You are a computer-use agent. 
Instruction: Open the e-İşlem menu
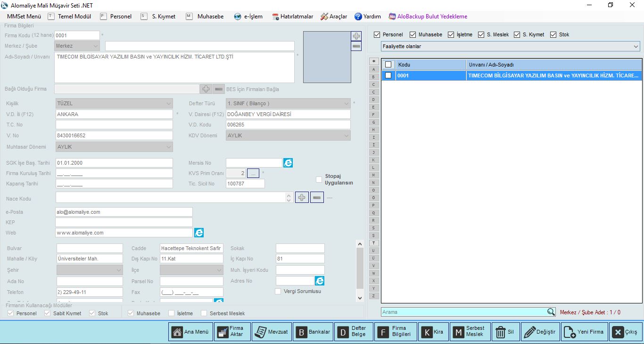point(248,17)
